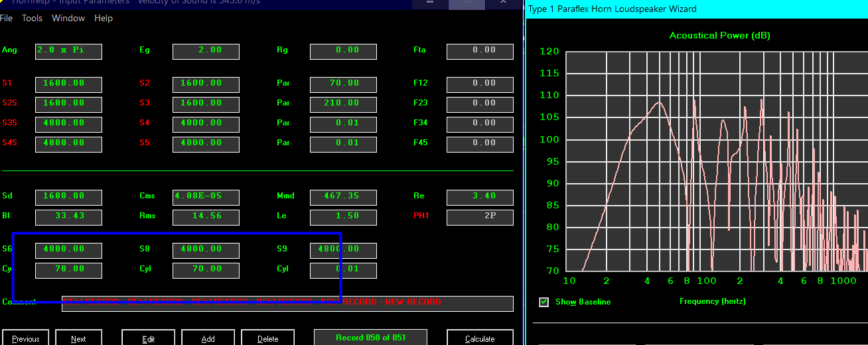Select the Par field with 210.00

tap(343, 104)
